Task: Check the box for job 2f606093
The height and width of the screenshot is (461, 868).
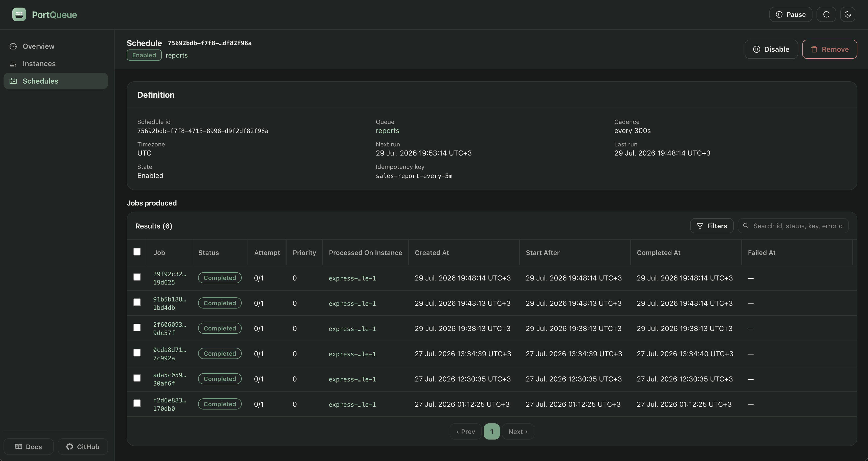Action: pyautogui.click(x=137, y=328)
